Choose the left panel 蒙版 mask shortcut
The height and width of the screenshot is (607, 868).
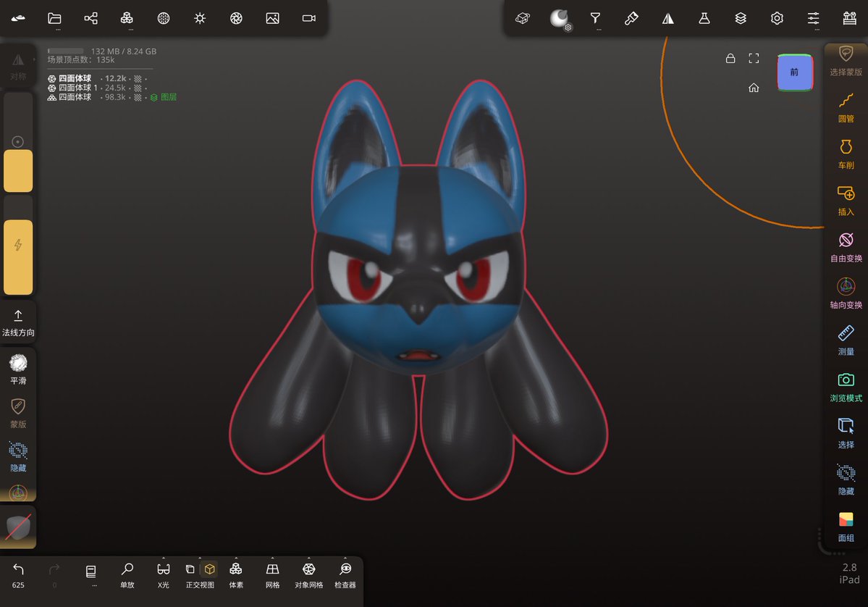tap(17, 413)
